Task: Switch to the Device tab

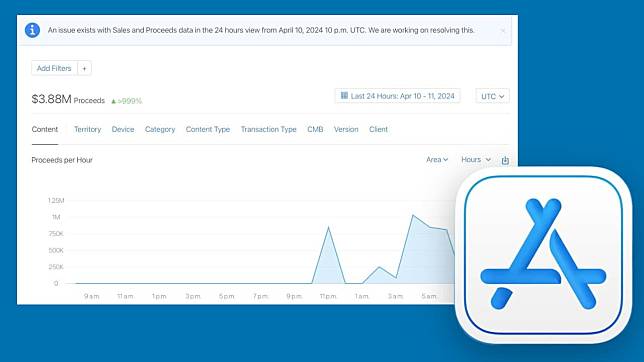Action: point(123,129)
